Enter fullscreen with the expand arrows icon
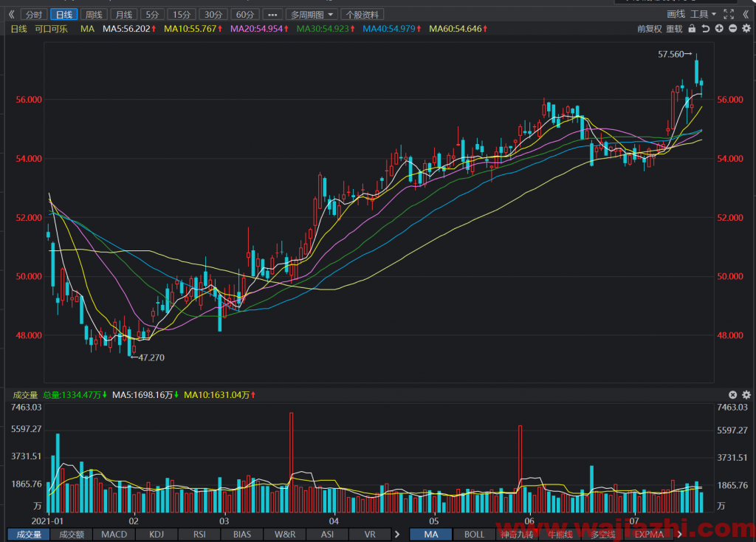Image resolution: width=756 pixels, height=542 pixels. (729, 15)
